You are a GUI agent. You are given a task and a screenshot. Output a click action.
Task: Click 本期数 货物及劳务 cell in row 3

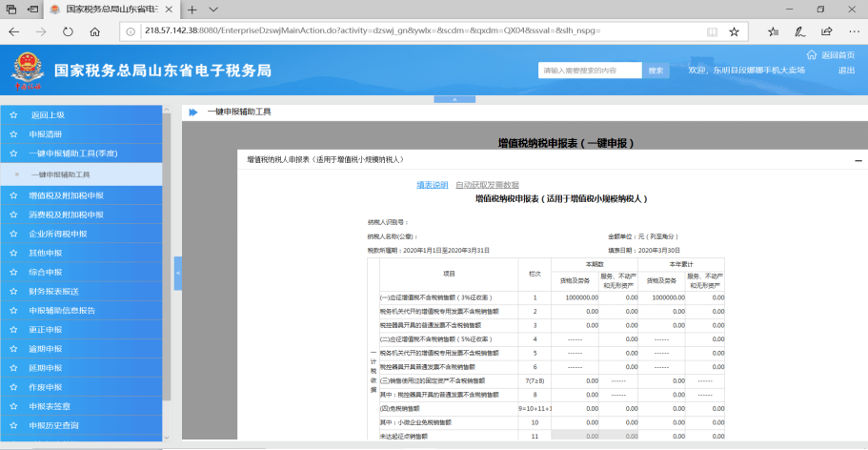pos(575,325)
